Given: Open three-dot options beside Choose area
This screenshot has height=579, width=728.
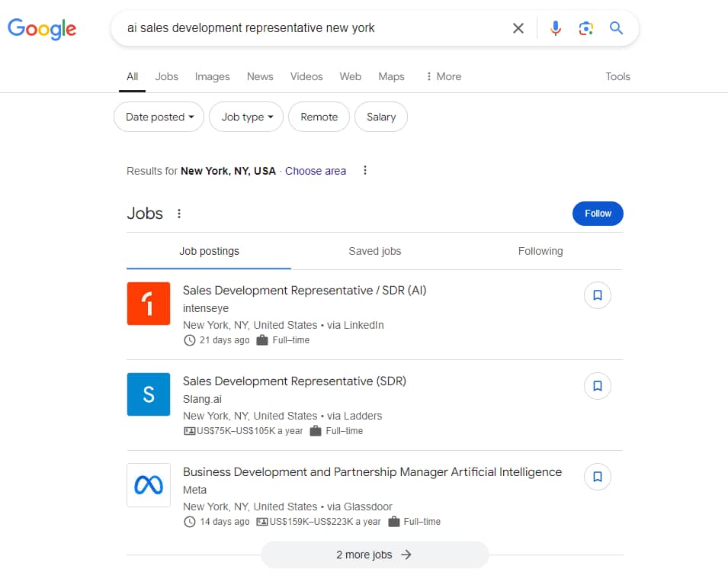Looking at the screenshot, I should coord(365,171).
